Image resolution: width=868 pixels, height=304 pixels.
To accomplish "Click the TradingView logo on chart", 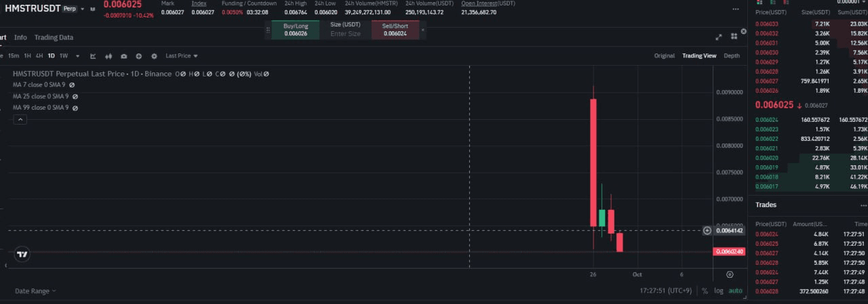I will (22, 255).
